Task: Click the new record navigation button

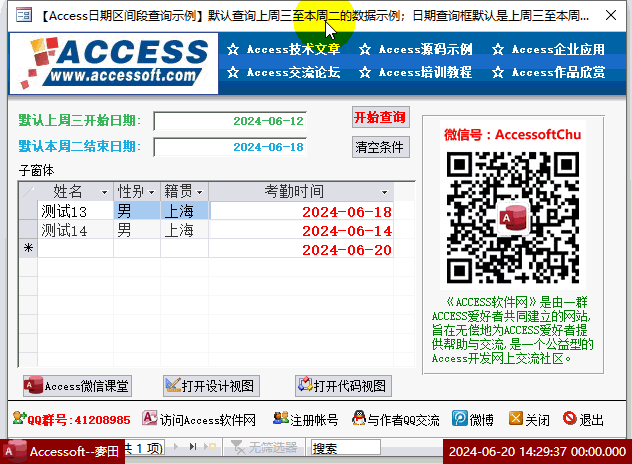Action: point(210,447)
